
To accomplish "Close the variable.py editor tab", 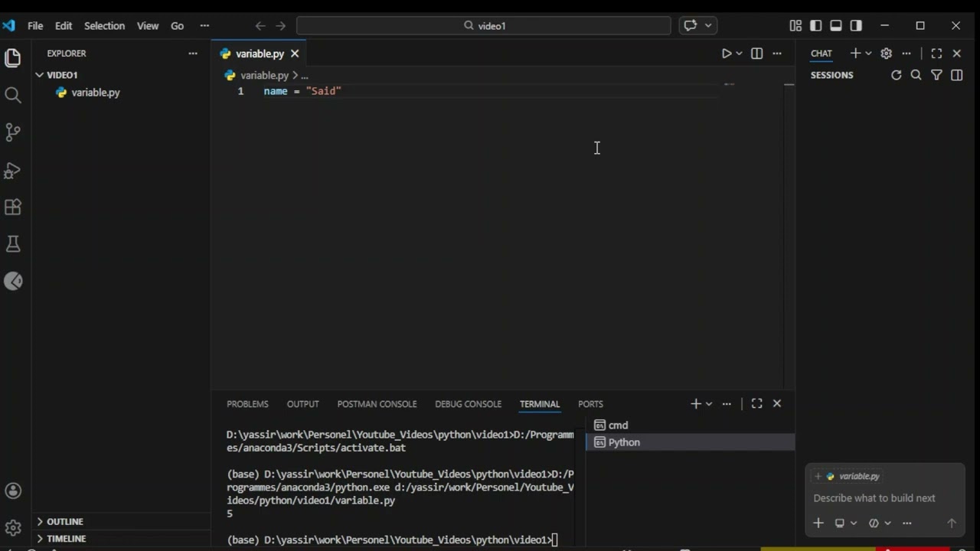I will click(x=295, y=54).
